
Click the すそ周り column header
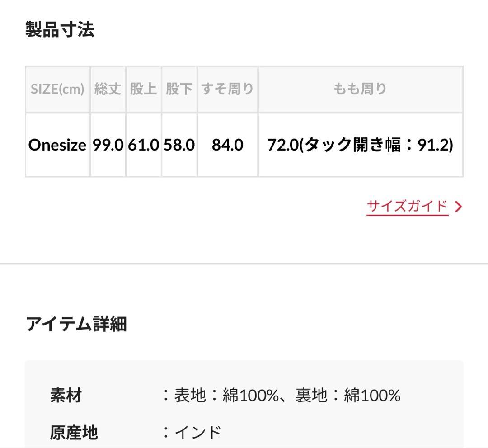pos(227,89)
